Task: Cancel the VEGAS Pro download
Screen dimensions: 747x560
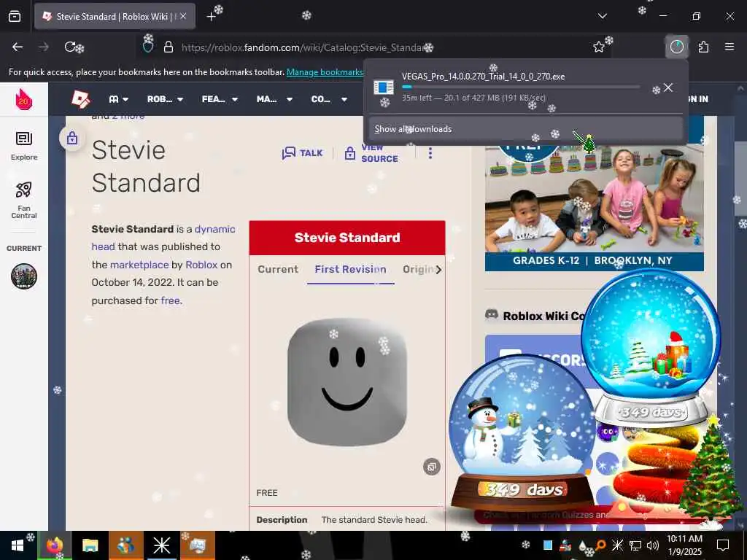Action: 668,87
